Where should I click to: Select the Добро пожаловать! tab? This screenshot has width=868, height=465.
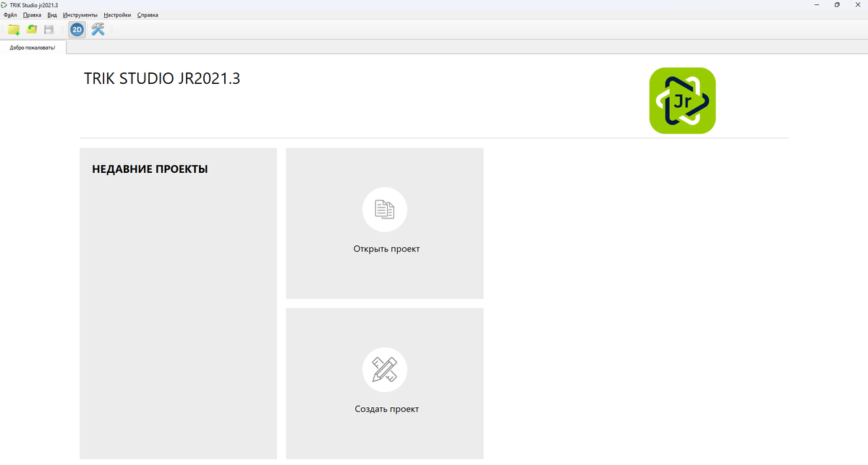click(x=33, y=48)
